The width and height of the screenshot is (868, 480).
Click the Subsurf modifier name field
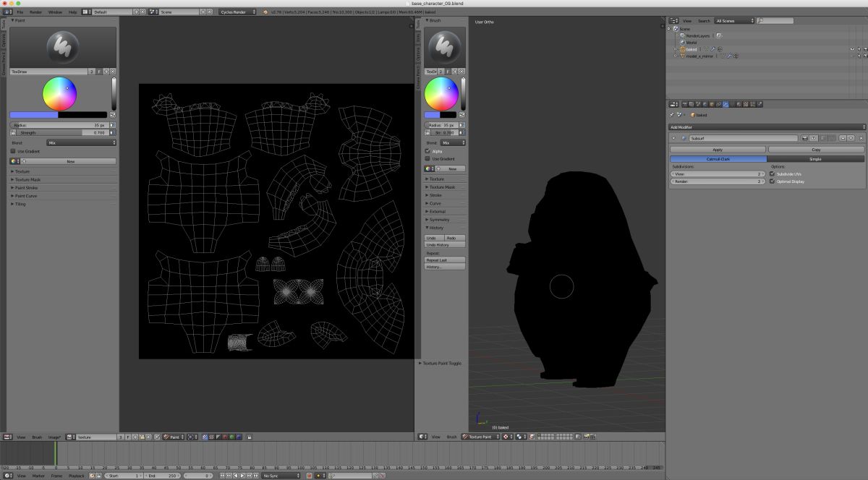pyautogui.click(x=744, y=138)
